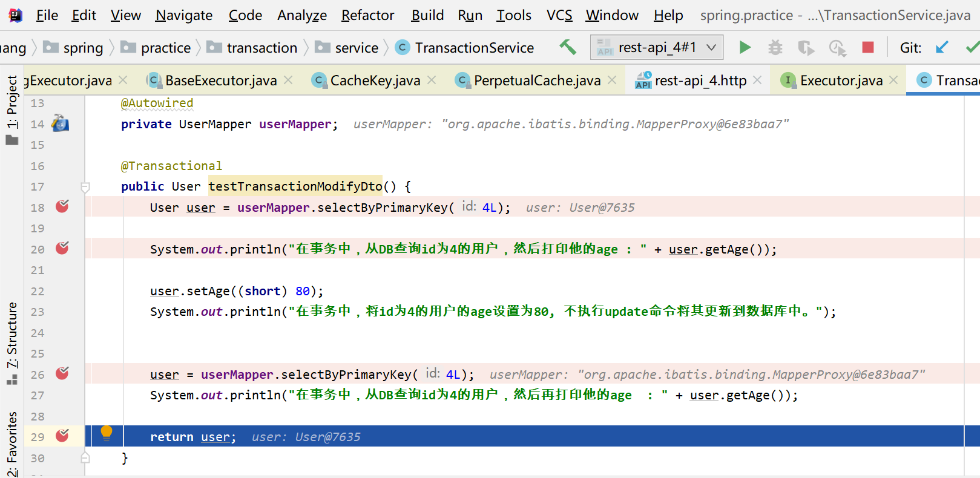Close the Executor.java tab
The image size is (980, 478).
click(x=893, y=80)
